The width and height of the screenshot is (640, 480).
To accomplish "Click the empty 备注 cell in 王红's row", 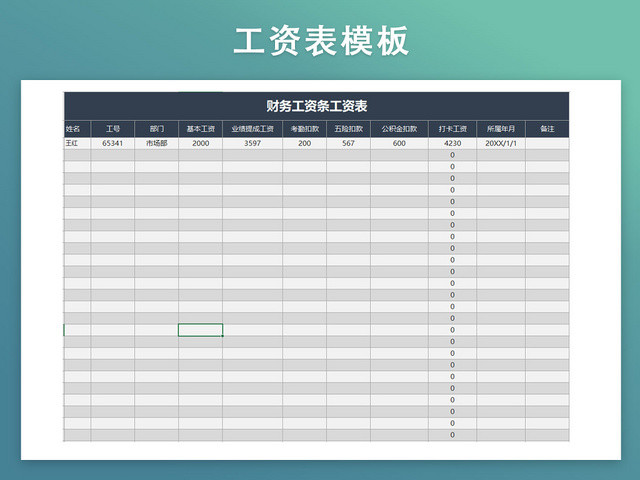I will click(x=547, y=143).
